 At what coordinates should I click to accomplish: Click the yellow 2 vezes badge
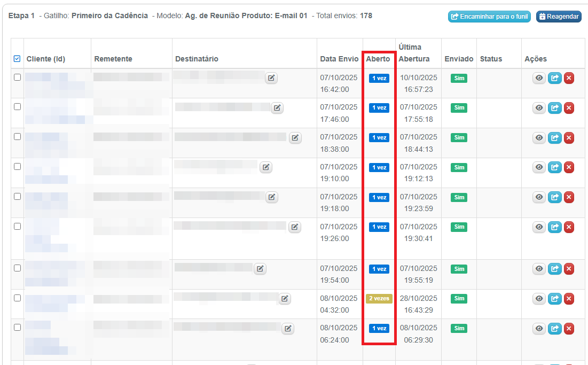tap(379, 299)
